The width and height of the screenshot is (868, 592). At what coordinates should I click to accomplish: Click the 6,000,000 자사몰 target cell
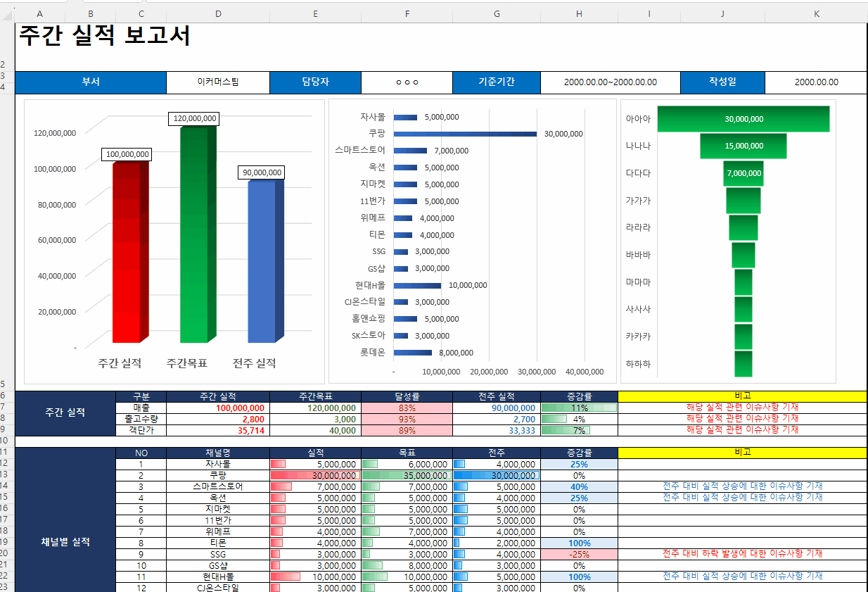click(x=407, y=464)
